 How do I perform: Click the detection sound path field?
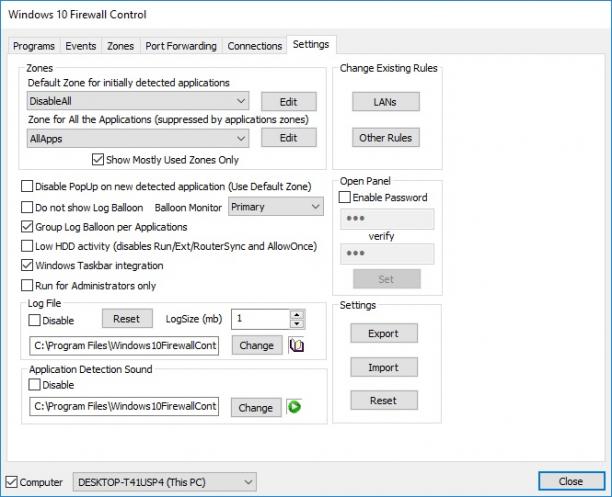pyautogui.click(x=124, y=406)
